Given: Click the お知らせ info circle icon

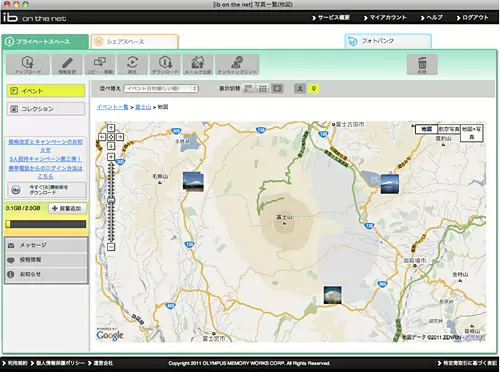Looking at the screenshot, I should point(11,274).
